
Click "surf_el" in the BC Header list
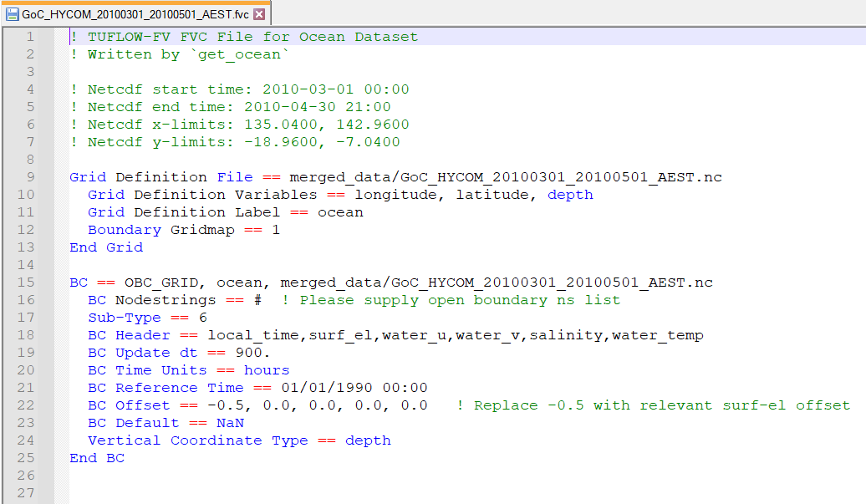tap(340, 335)
